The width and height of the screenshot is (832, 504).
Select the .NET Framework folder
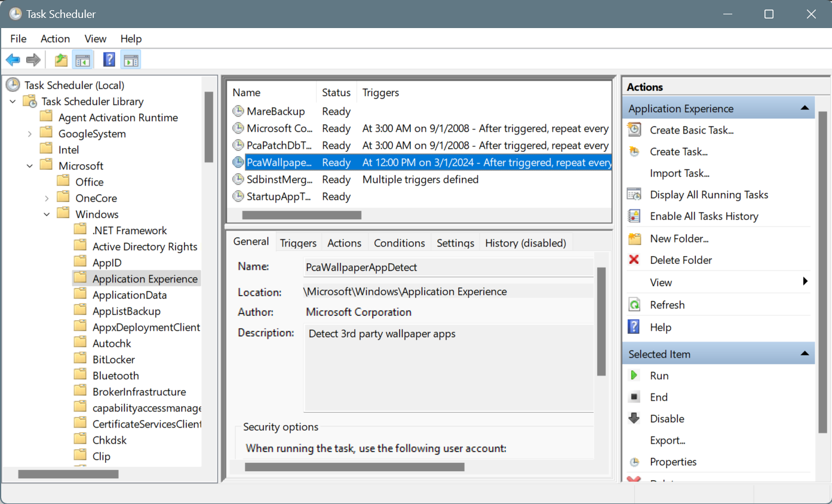(x=130, y=231)
